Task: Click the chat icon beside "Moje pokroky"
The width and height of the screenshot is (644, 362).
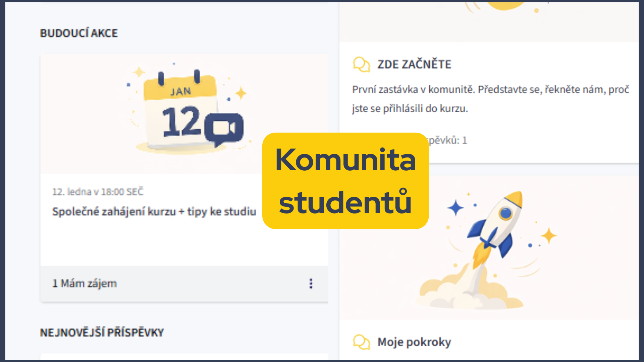Action: (361, 342)
